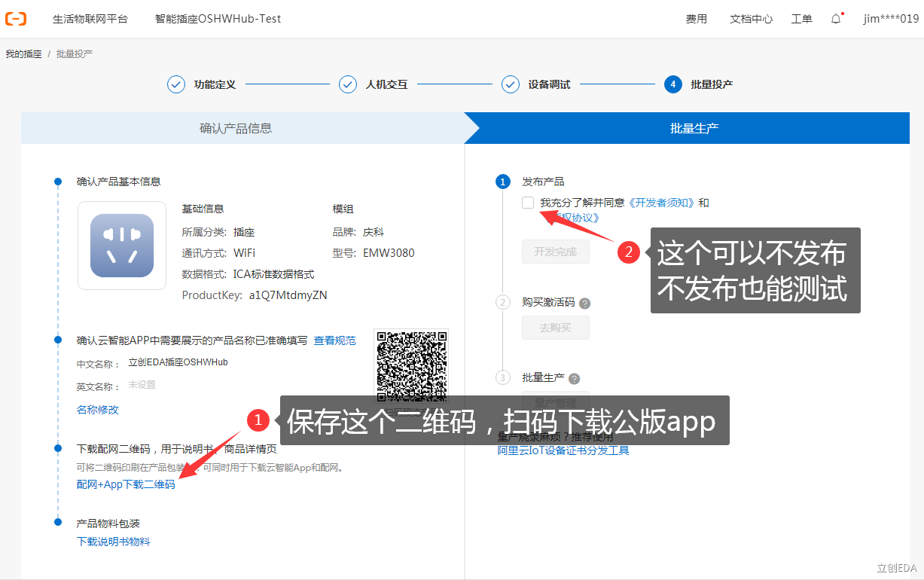Select model value EMW3080
The height and width of the screenshot is (580, 924).
[x=389, y=253]
